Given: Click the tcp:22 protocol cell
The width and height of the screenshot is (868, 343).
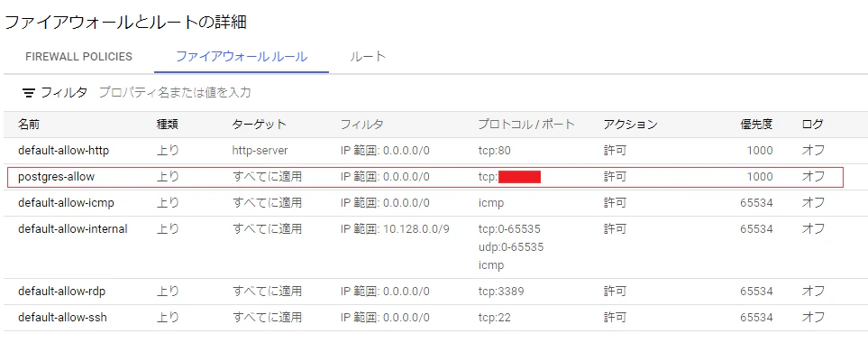Looking at the screenshot, I should click(x=494, y=318).
